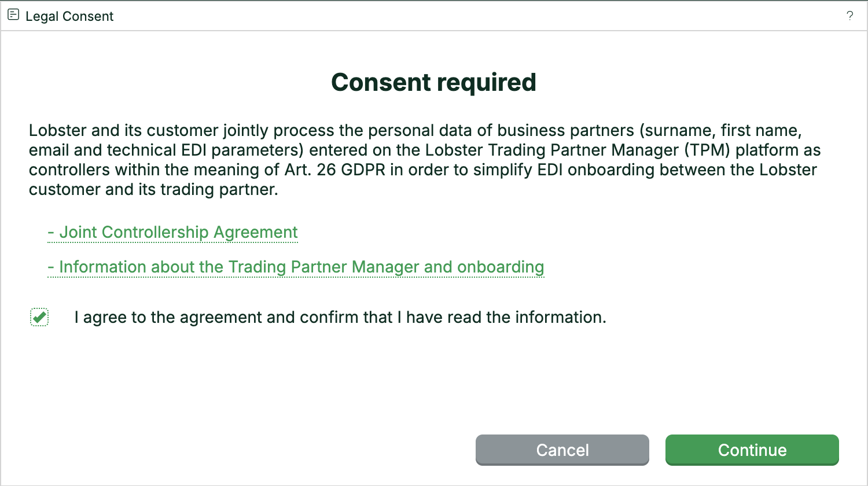Click the word "Agreement" in the first green link
Image resolution: width=868 pixels, height=486 pixels.
tap(256, 232)
